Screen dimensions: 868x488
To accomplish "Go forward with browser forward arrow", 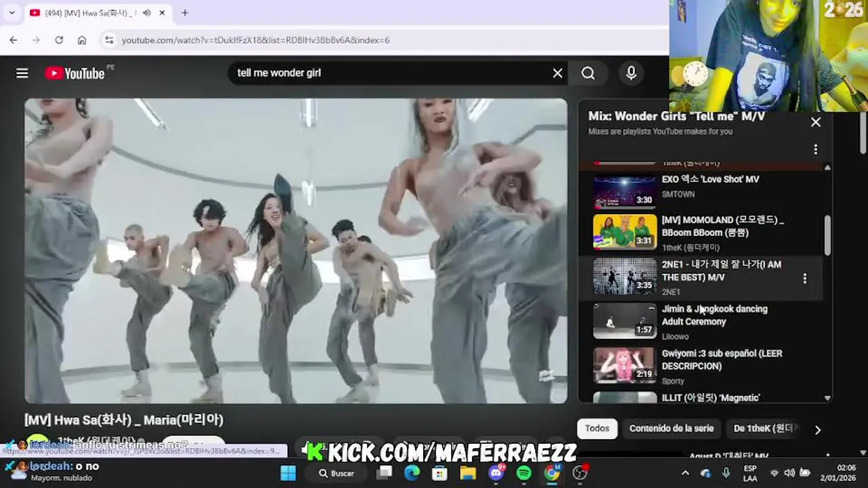I will point(37,40).
